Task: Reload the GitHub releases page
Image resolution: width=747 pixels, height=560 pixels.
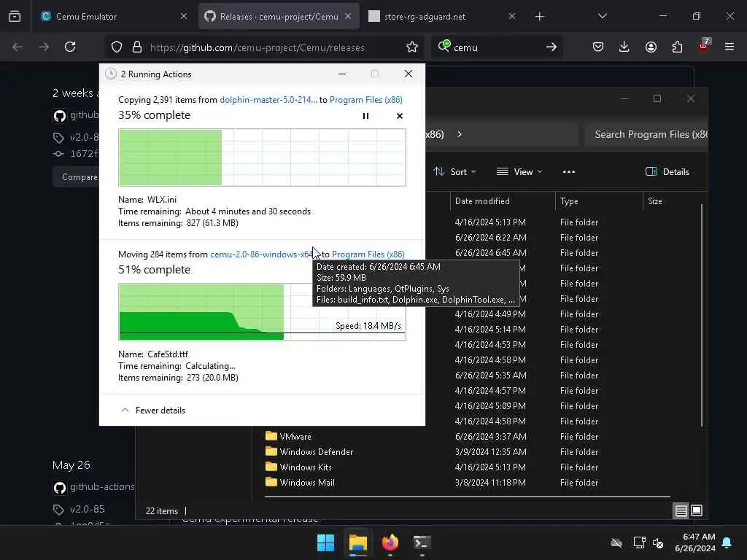Action: tap(70, 47)
